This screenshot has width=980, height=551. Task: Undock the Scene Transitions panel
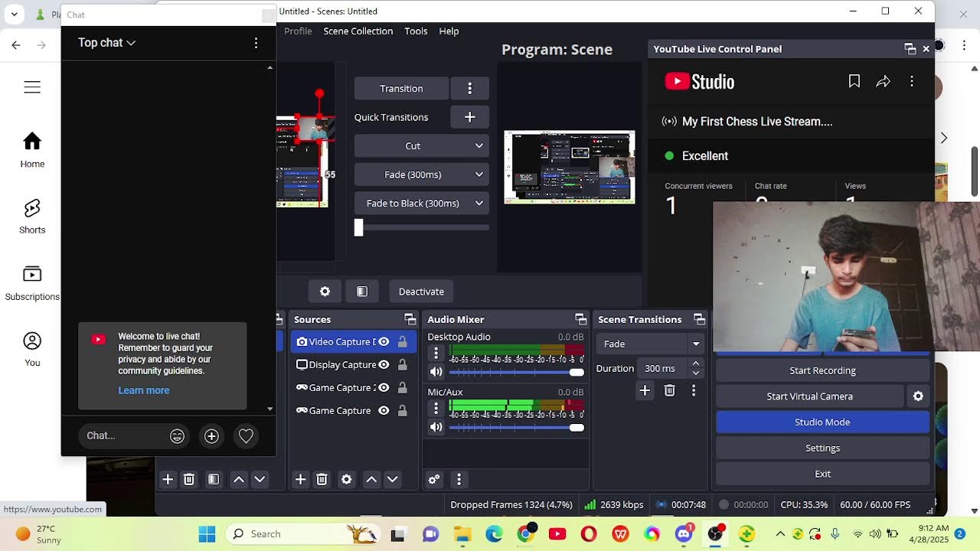(699, 319)
